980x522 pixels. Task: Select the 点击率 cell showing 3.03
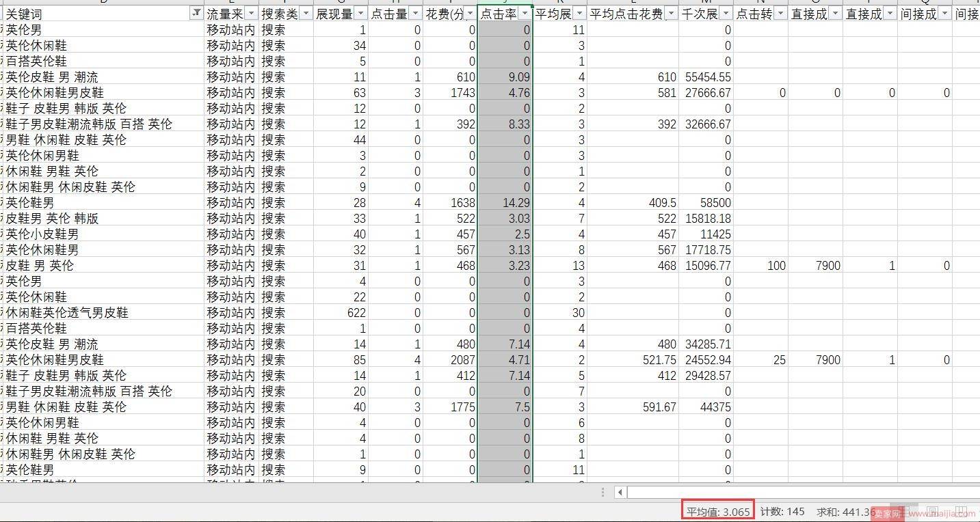505,218
